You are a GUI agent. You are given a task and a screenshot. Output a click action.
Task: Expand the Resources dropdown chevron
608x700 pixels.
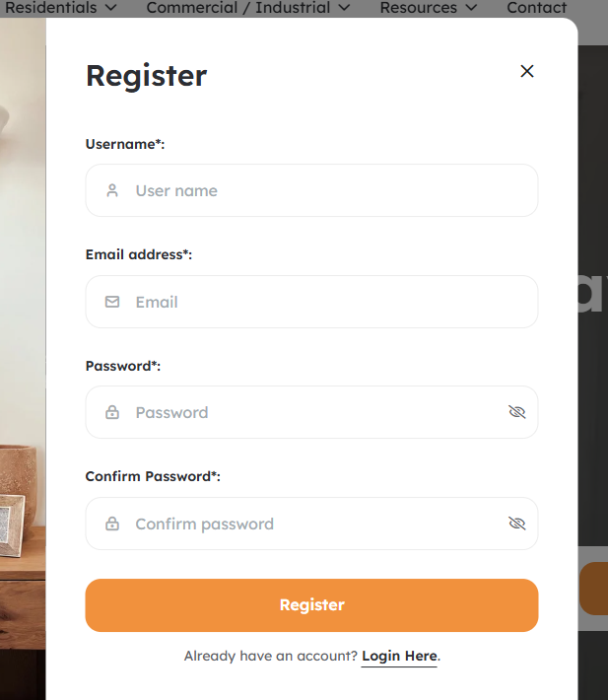coord(471,8)
